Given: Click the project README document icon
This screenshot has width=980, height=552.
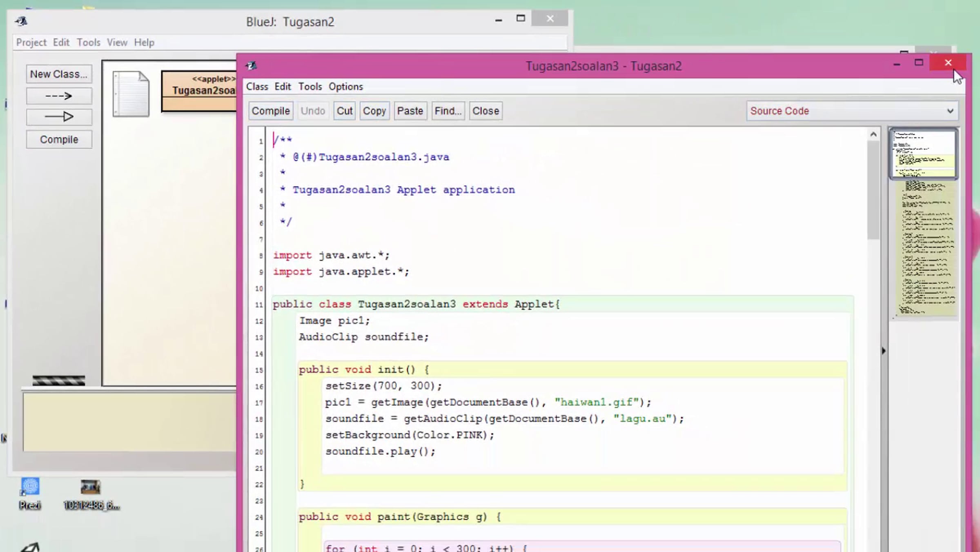Looking at the screenshot, I should pos(131,94).
